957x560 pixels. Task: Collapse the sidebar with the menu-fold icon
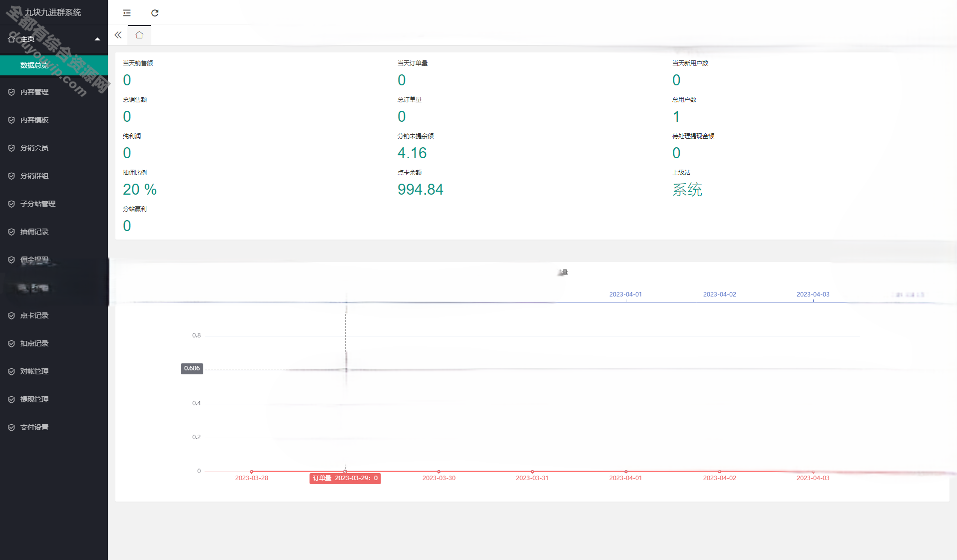[x=127, y=13]
